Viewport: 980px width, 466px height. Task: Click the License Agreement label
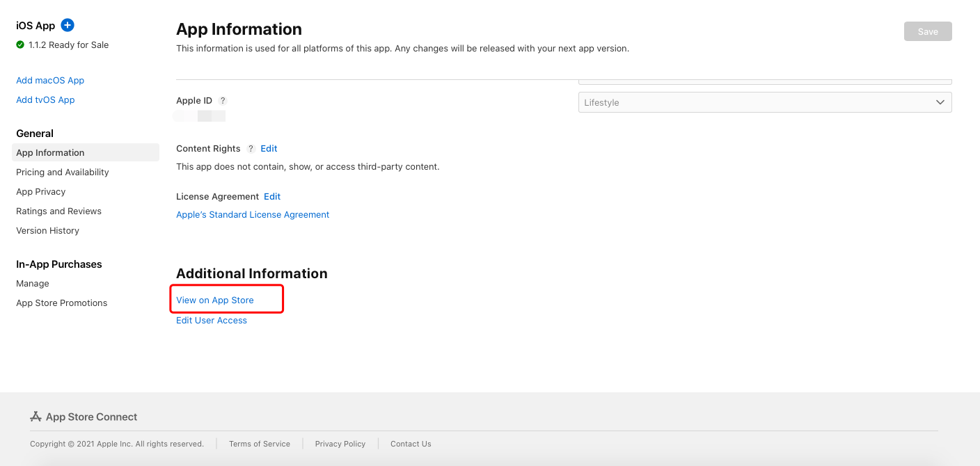point(217,196)
